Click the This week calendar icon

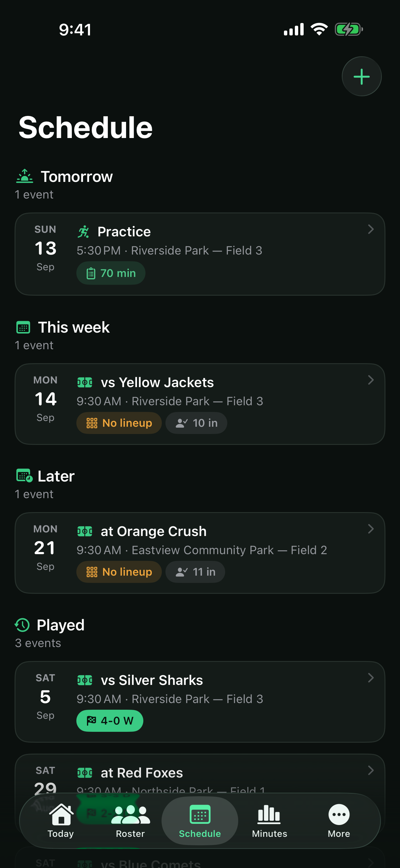click(23, 327)
